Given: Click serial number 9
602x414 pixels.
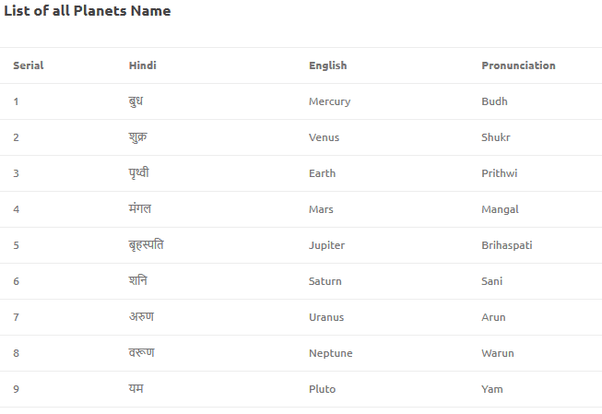Looking at the screenshot, I should [16, 389].
